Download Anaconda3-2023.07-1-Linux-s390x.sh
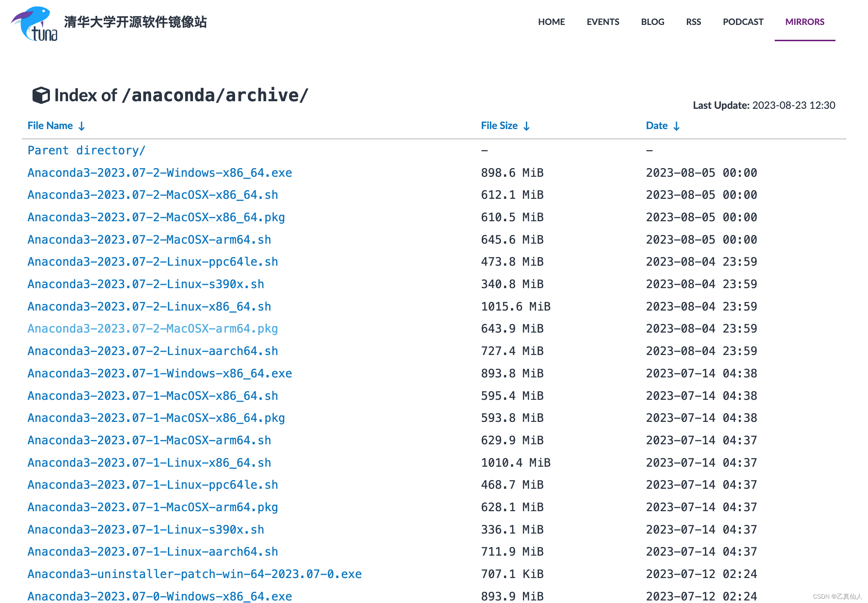 coord(146,529)
